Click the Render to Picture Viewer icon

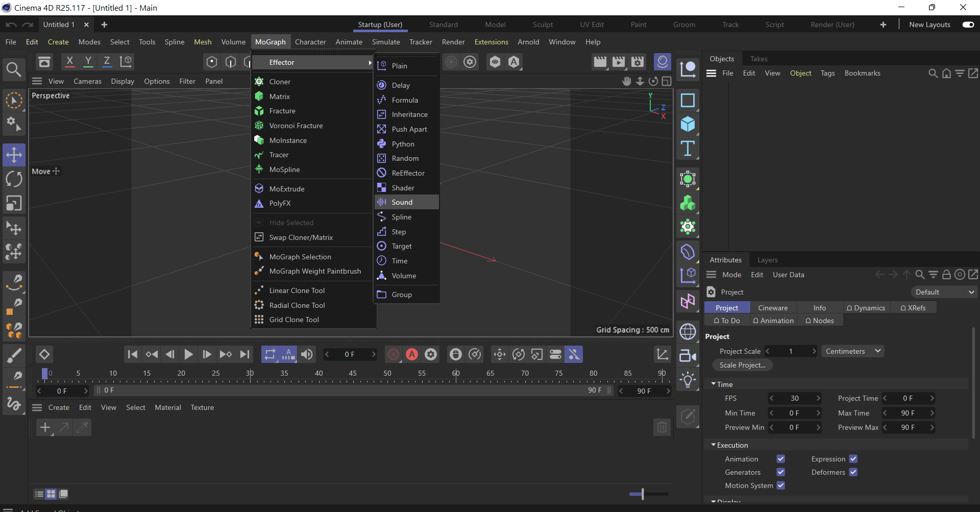point(619,62)
